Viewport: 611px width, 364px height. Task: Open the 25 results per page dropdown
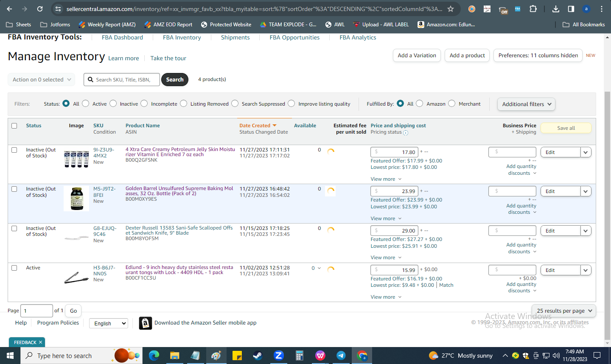coord(564,311)
